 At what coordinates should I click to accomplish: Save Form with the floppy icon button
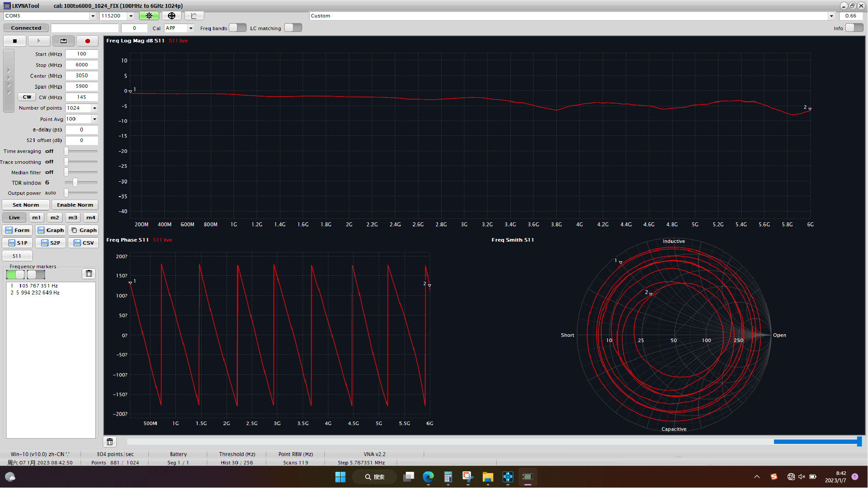[17, 230]
